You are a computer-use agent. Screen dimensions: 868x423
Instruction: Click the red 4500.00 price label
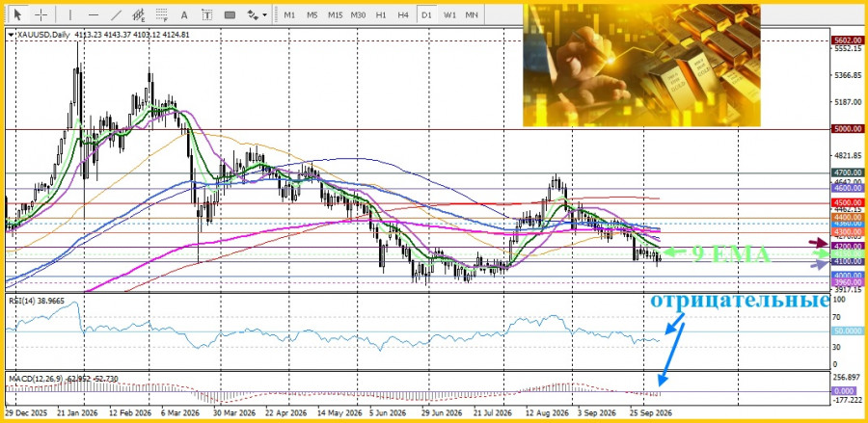coord(848,202)
